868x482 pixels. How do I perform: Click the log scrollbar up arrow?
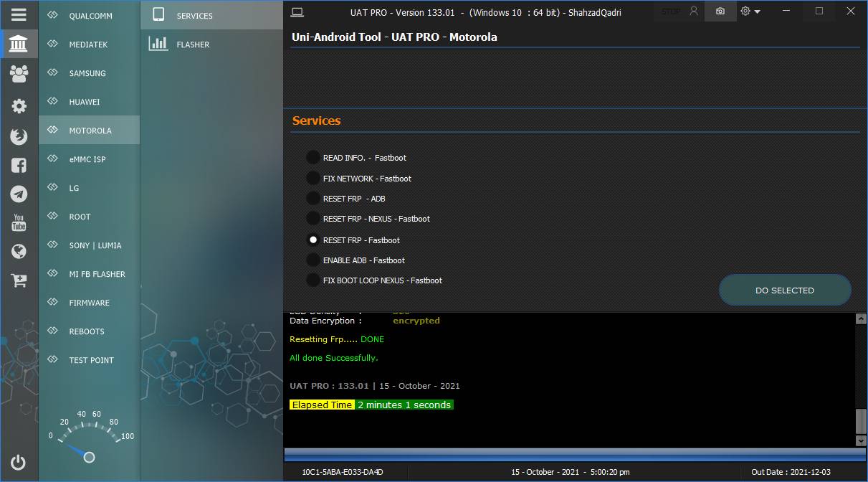click(861, 318)
